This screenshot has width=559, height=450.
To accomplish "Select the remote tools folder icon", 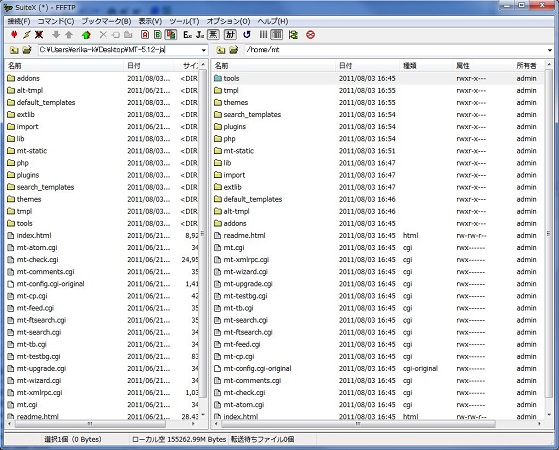I will point(218,78).
